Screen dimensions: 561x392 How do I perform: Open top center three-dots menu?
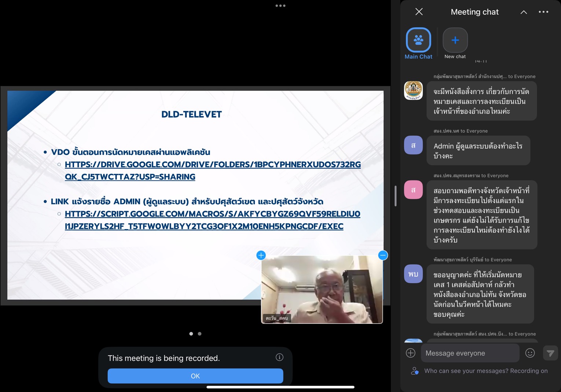[x=280, y=6]
